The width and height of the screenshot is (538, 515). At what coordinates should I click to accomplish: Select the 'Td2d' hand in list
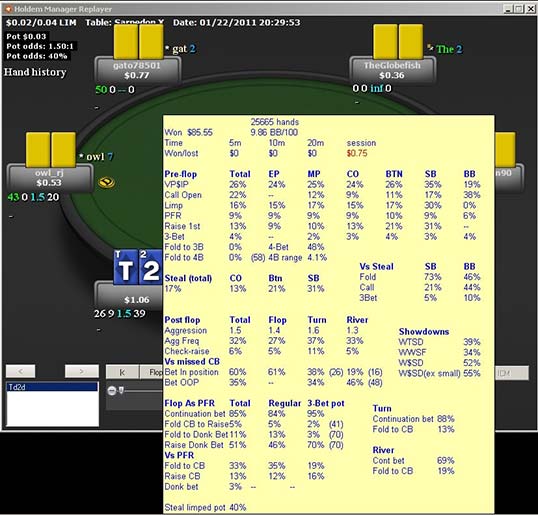point(52,387)
